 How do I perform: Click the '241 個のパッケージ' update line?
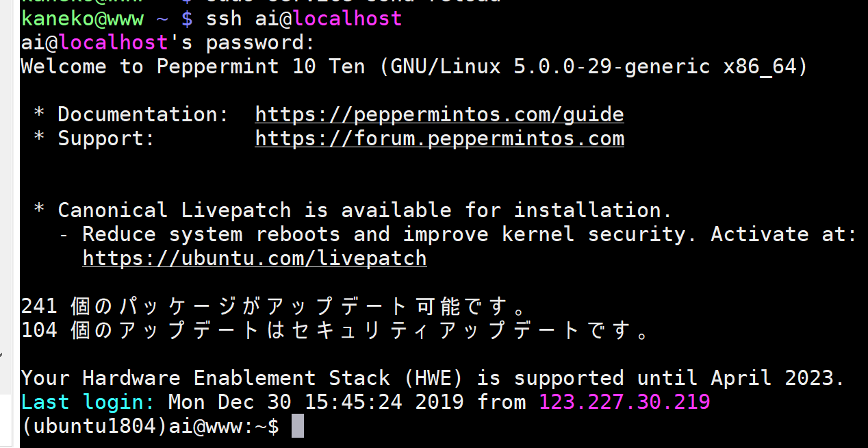click(x=274, y=306)
